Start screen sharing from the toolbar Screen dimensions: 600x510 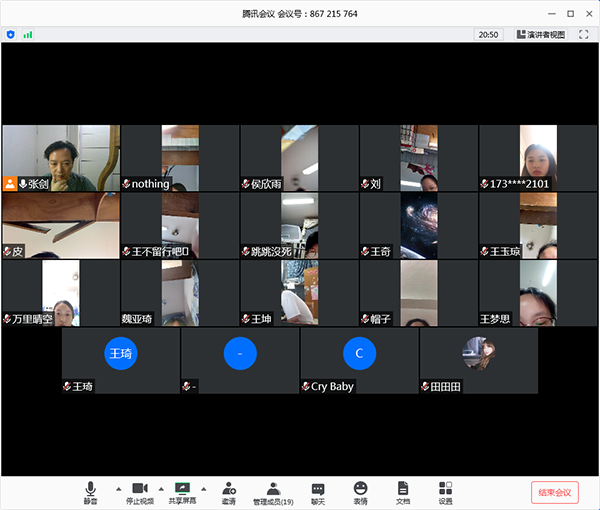pos(182,488)
